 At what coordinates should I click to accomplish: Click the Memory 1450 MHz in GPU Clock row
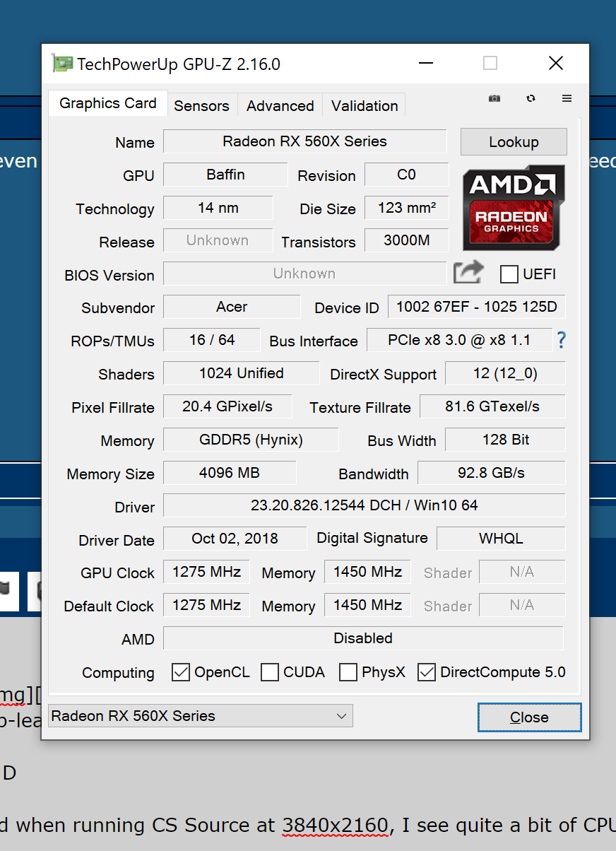click(367, 571)
